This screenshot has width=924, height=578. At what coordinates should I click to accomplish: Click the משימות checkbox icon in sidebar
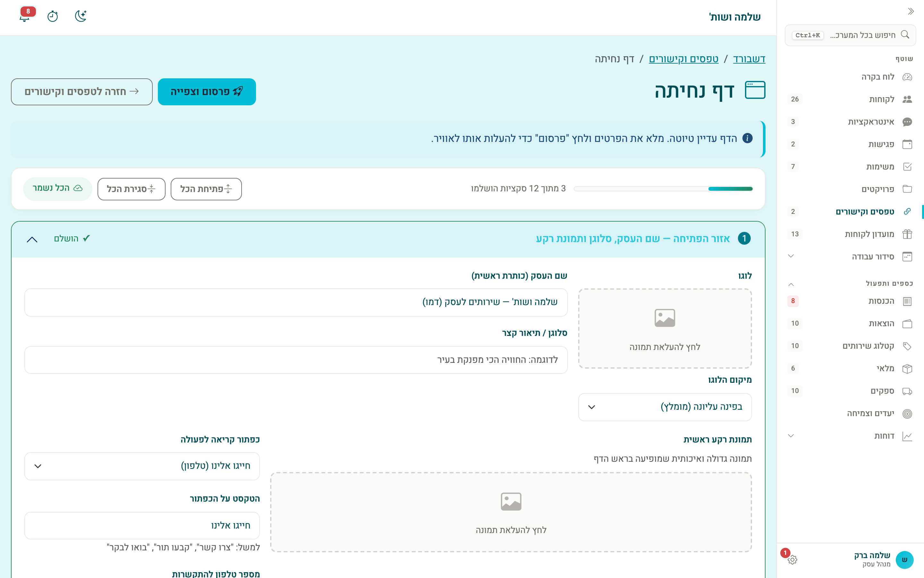click(x=907, y=167)
